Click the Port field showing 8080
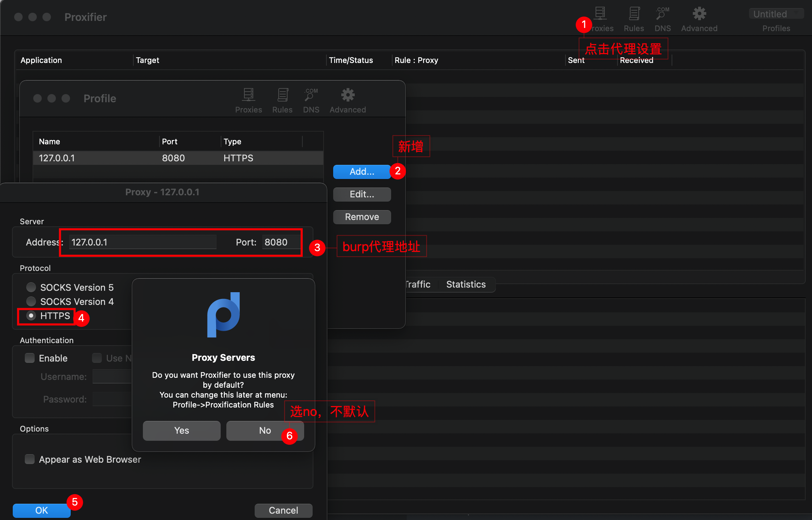Viewport: 812px width, 520px height. point(280,242)
